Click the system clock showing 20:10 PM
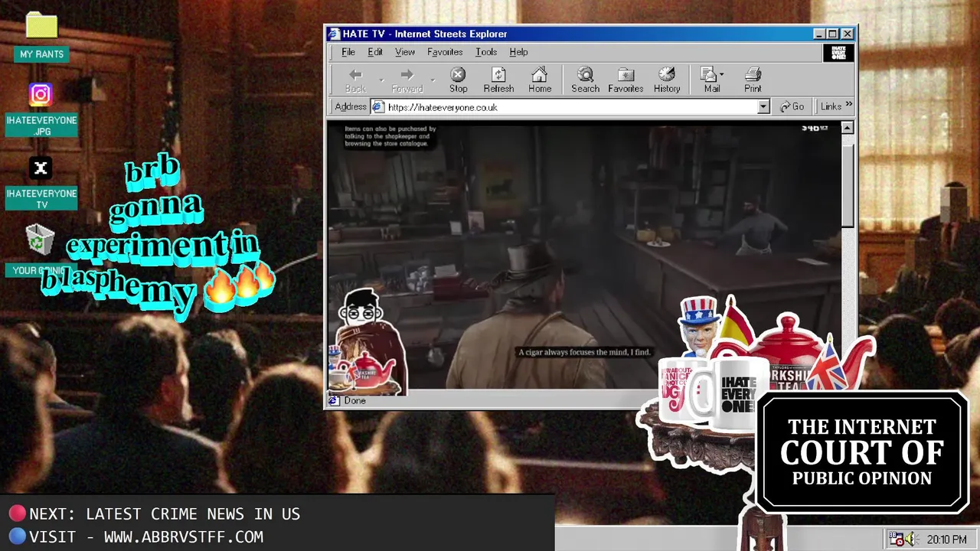Screen dimensions: 980x551 pos(946,540)
